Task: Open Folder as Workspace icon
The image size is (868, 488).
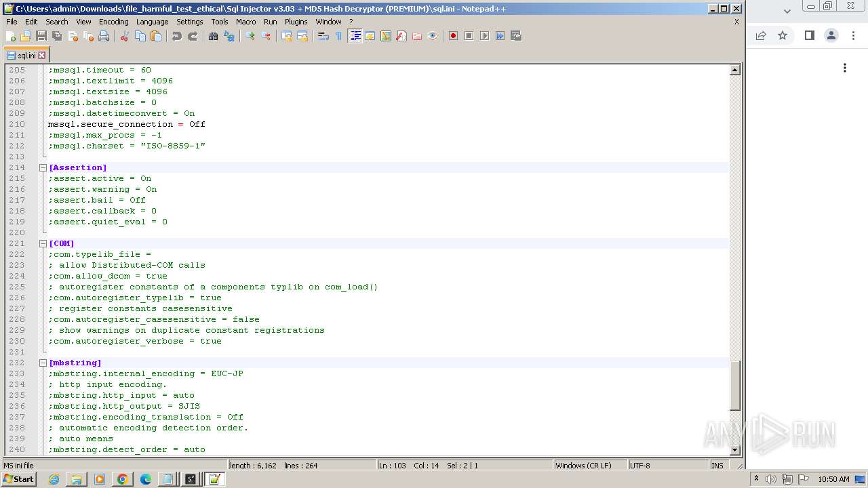Action: 417,36
